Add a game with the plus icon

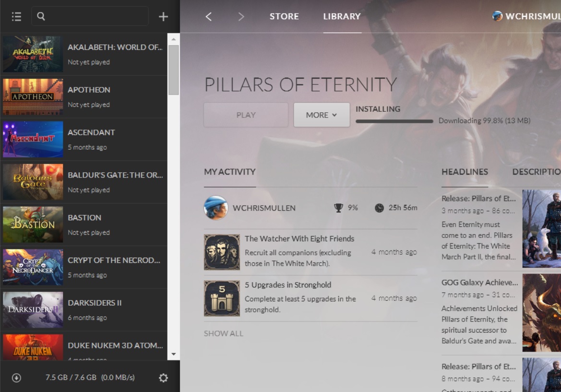[x=163, y=16]
